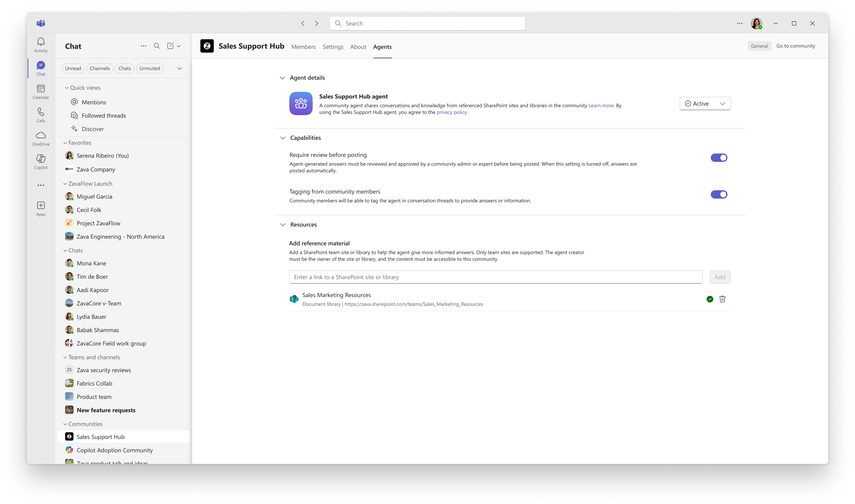855x504 pixels.
Task: Open chat with Mona Kane
Action: (x=123, y=263)
